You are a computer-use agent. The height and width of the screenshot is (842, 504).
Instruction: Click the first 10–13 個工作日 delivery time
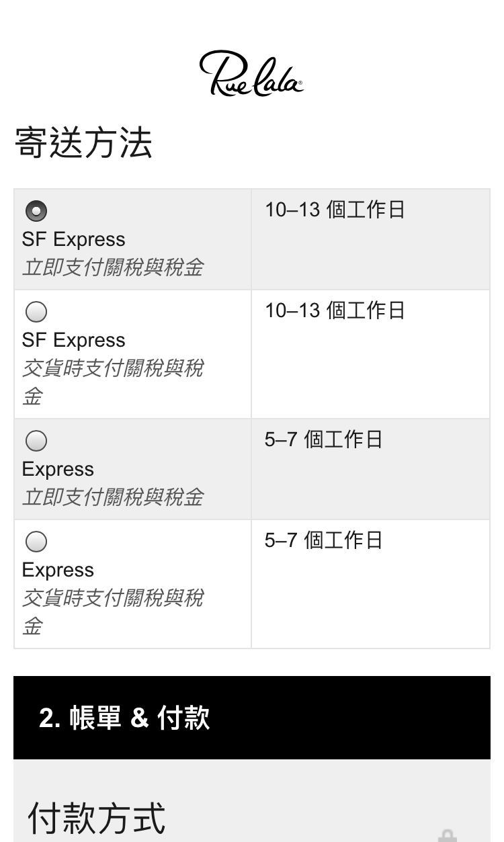pos(335,210)
